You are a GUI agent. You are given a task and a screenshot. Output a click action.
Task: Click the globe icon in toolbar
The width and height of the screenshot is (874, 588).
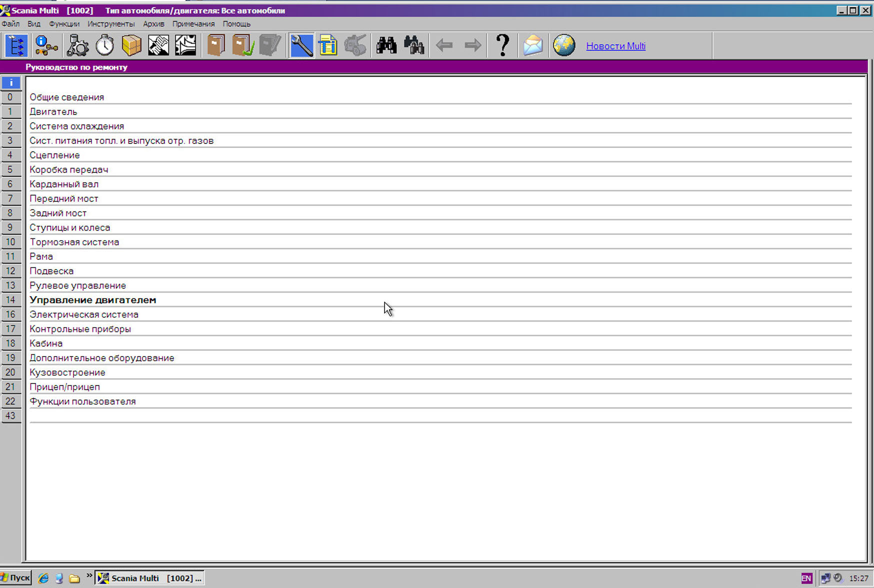564,45
